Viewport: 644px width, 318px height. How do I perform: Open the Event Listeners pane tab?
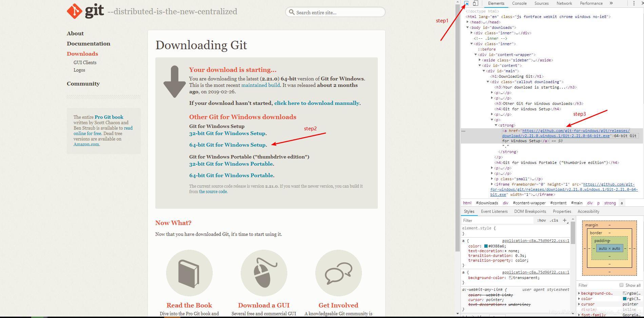[x=494, y=211]
